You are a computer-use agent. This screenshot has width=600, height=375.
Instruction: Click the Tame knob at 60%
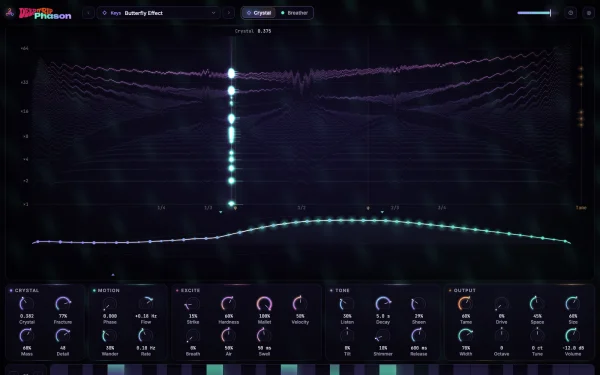466,304
